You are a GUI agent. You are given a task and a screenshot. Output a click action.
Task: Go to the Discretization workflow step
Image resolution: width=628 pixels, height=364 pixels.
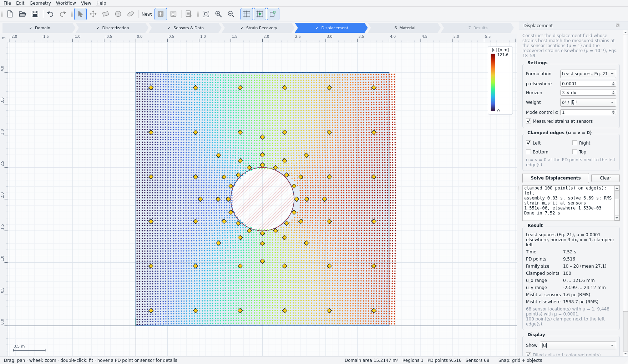point(112,28)
